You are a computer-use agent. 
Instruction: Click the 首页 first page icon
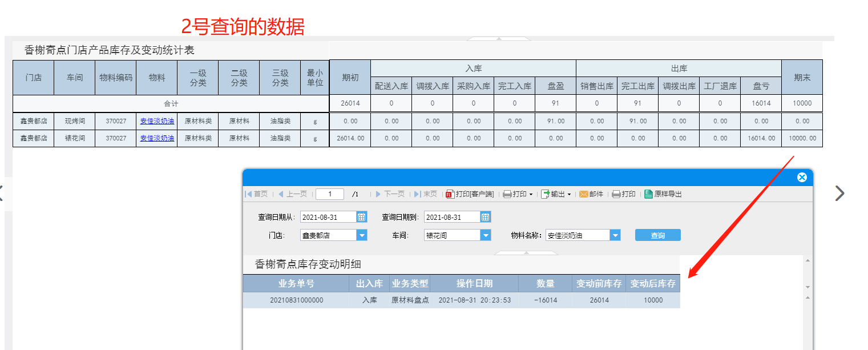point(249,194)
